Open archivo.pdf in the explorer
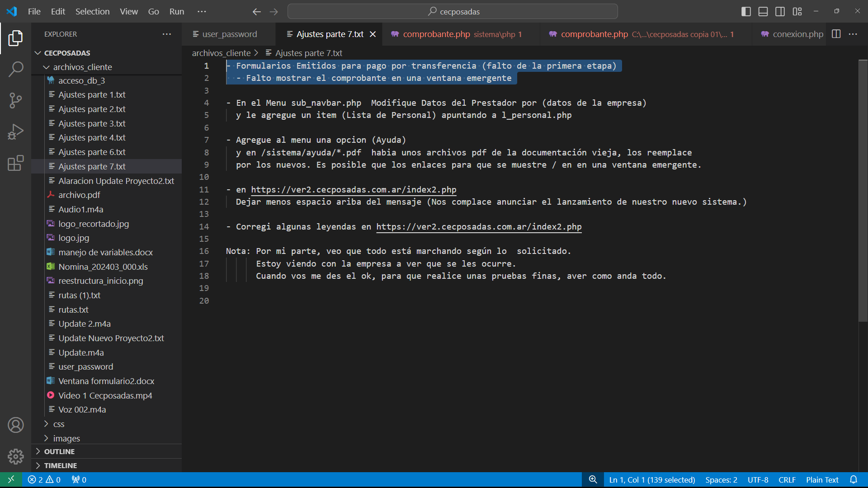The image size is (868, 488). [107, 195]
